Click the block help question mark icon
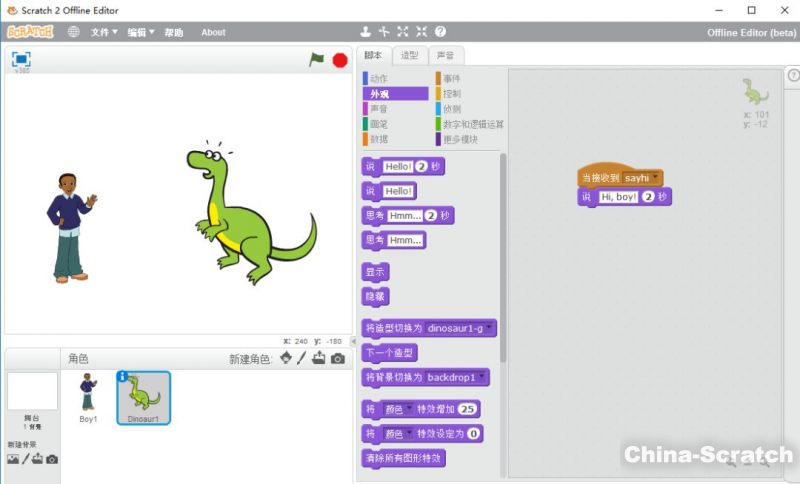800x484 pixels. click(x=440, y=32)
